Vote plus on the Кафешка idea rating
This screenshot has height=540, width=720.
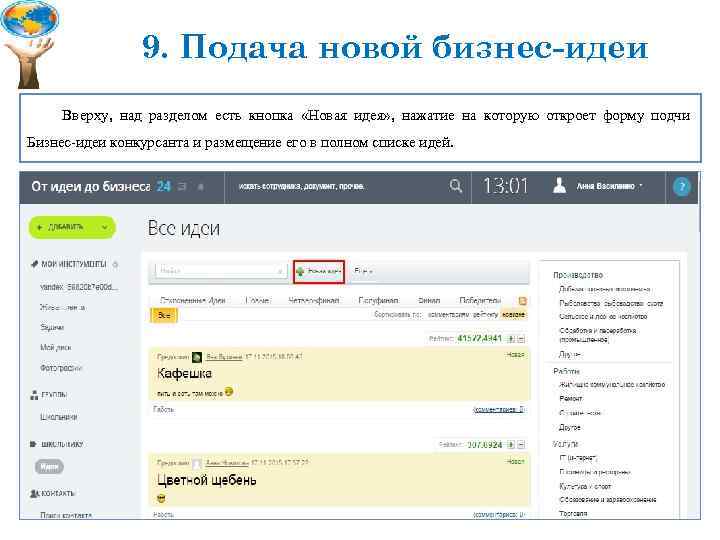511,339
